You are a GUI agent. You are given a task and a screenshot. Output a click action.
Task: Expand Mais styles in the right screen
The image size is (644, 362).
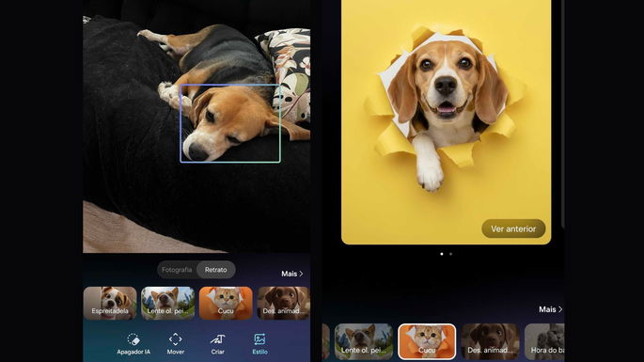(550, 309)
